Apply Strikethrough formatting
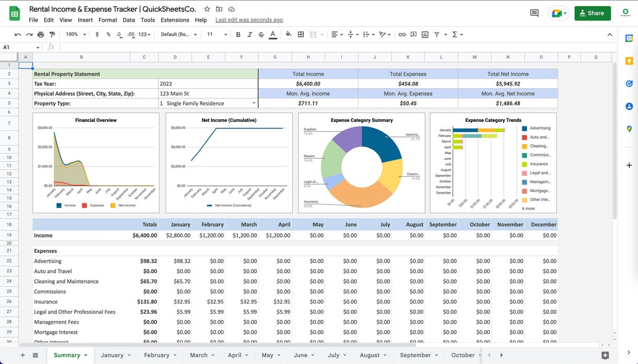 [261, 34]
